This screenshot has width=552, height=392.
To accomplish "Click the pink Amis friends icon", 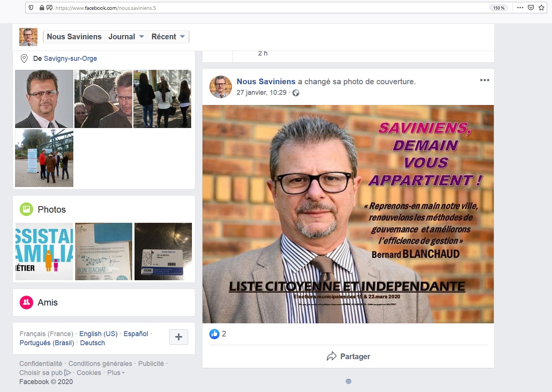I will pyautogui.click(x=26, y=302).
